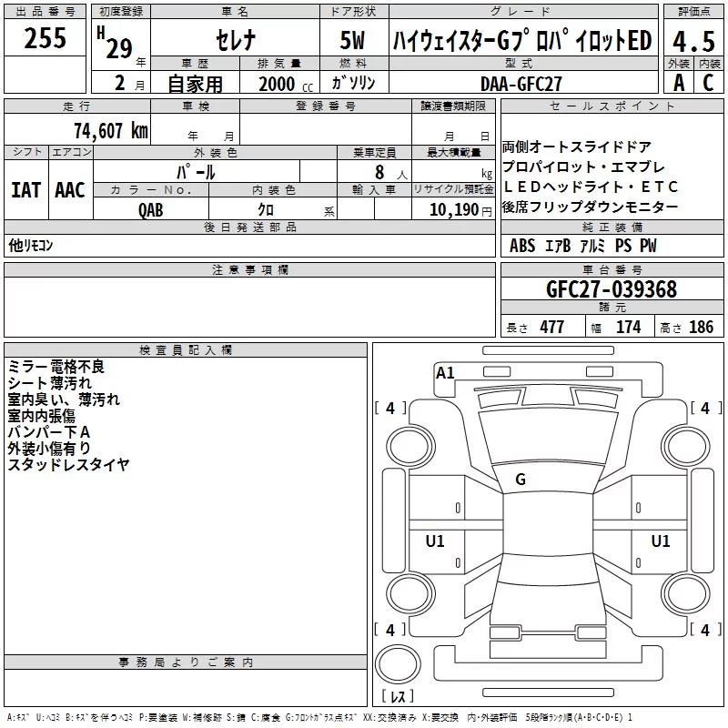Click the color number QAB cell
Screen dimensions: 728x728
[151, 209]
